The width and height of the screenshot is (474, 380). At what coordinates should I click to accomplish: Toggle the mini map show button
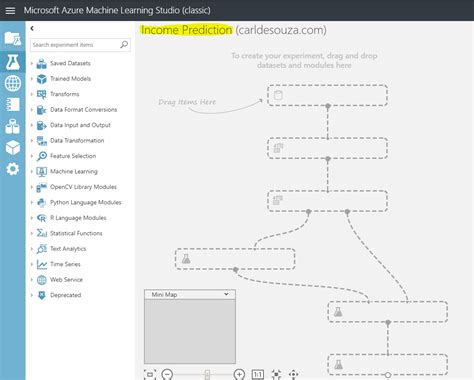pyautogui.click(x=150, y=374)
